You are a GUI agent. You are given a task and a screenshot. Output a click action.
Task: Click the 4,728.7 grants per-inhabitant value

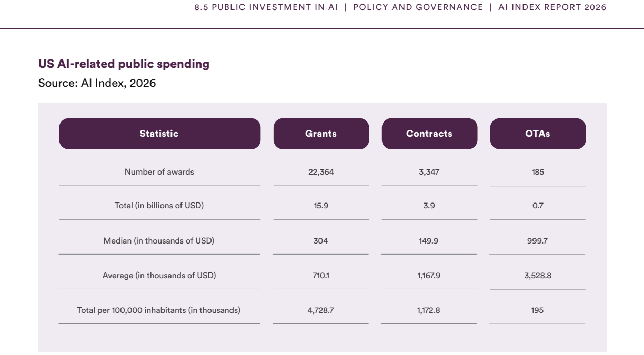(x=321, y=310)
